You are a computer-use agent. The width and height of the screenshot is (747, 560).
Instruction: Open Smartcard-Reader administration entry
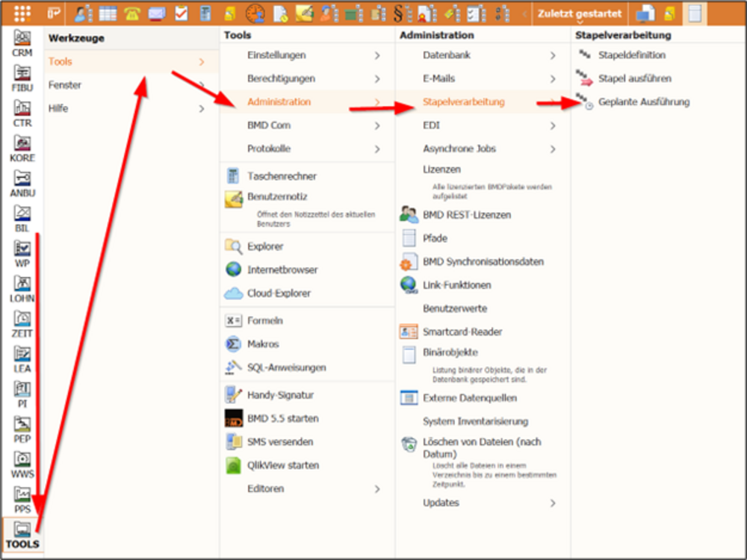pos(462,332)
